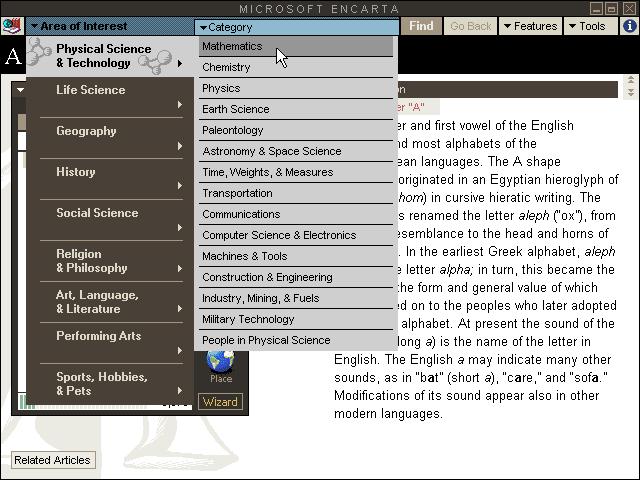
Task: Select Earth Science category
Action: tap(296, 109)
